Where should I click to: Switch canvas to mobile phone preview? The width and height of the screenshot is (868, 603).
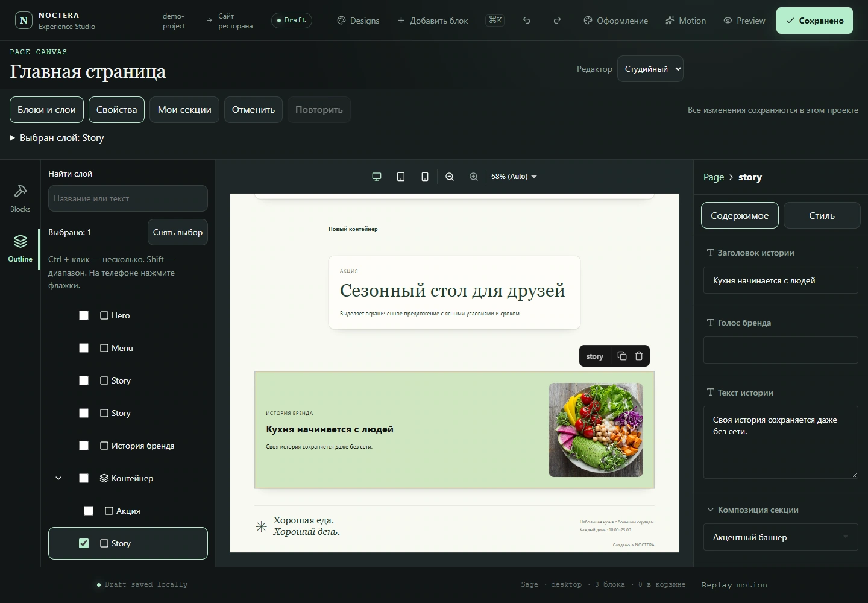coord(425,177)
